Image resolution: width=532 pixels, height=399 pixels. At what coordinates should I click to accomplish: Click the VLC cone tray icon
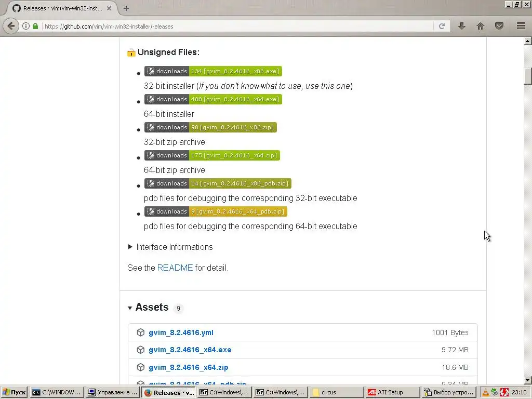486,392
